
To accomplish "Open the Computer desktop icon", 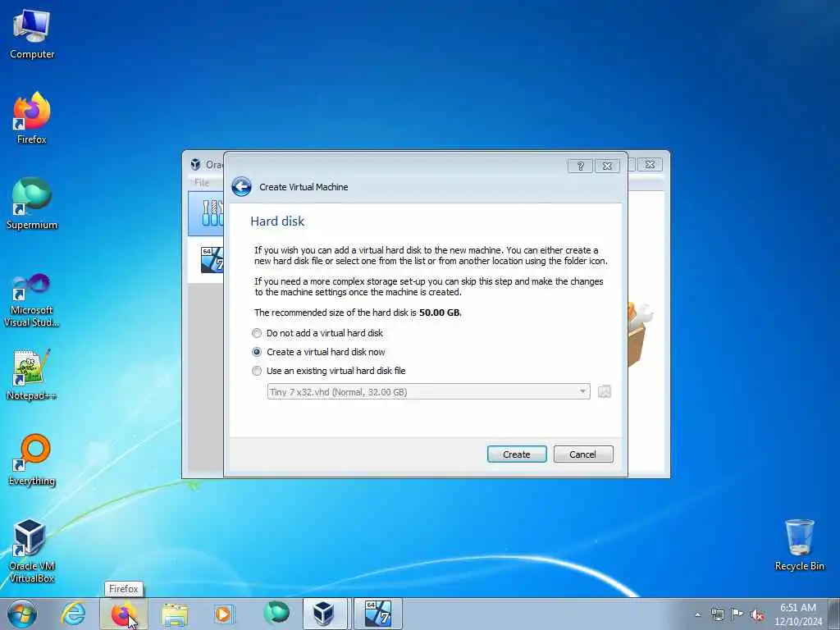I will (32, 34).
